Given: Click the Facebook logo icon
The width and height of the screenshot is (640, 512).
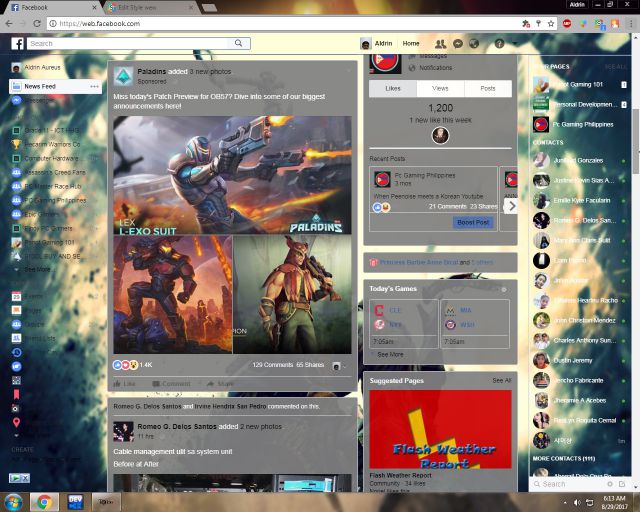Looking at the screenshot, I should 17,43.
